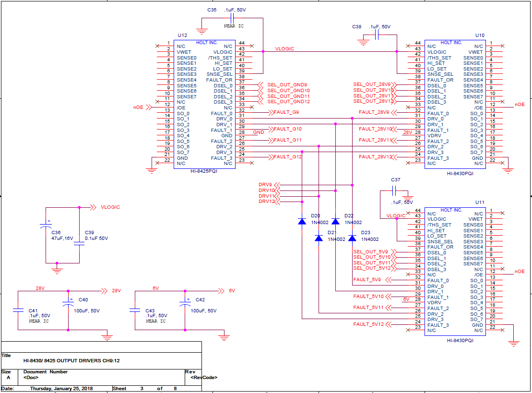The height and width of the screenshot is (393, 532).
Task: Select HI-8430PQI label under U10
Action: (x=460, y=174)
